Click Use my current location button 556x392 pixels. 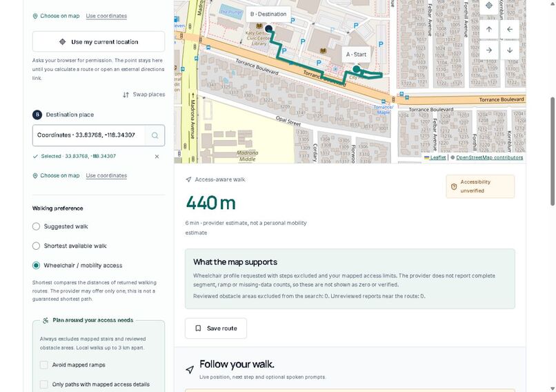coord(99,41)
